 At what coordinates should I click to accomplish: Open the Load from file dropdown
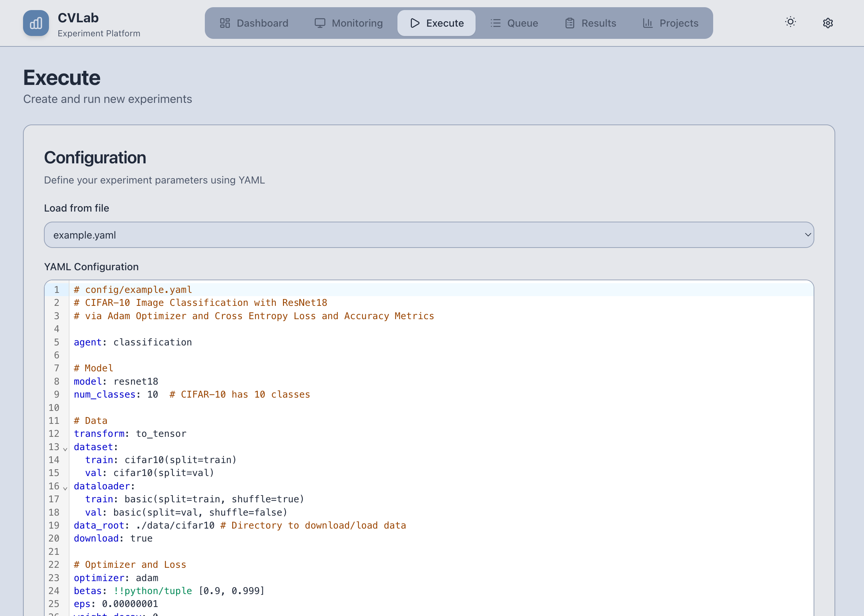(429, 235)
